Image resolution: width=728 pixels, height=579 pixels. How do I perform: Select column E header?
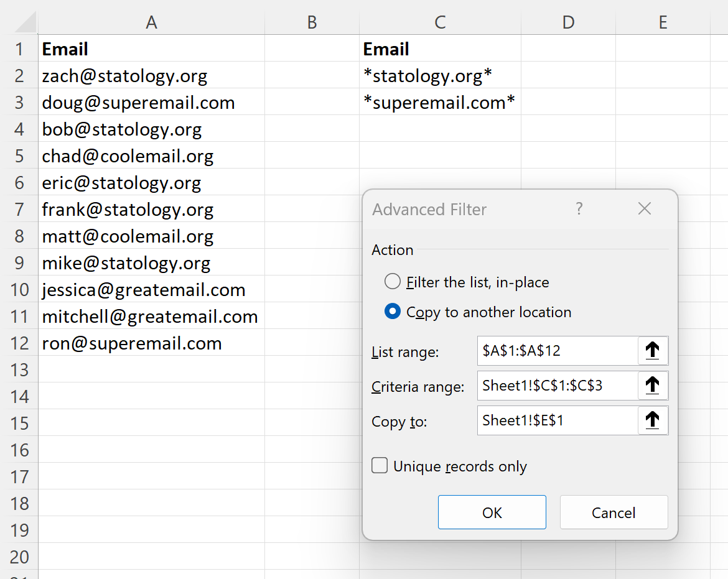(x=663, y=22)
